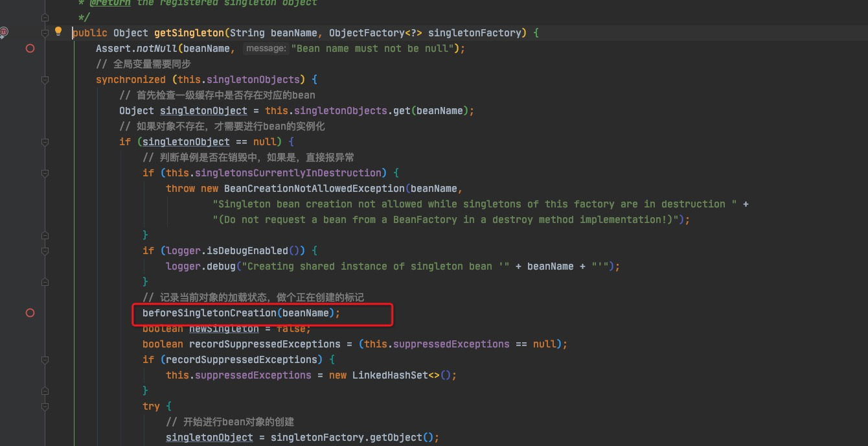Viewport: 868px width, 446px height.
Task: Click the comment 判断单例是否在销毁中
Action: [248, 158]
